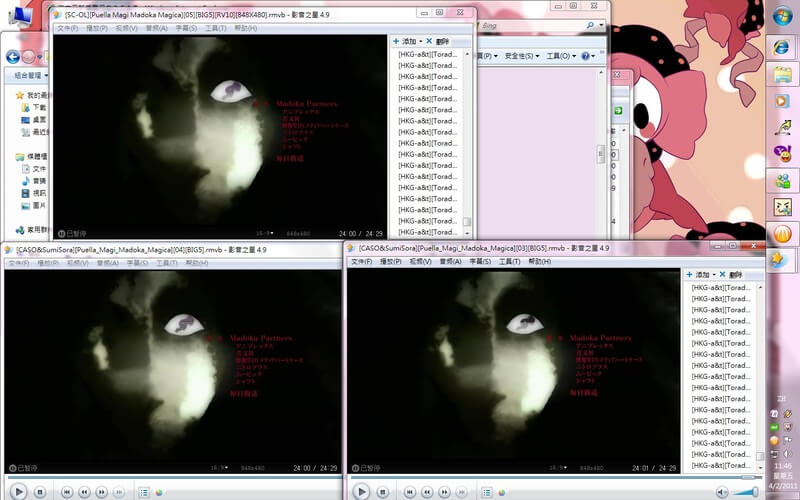Mute audio using bottom-right speaker icon
This screenshot has width=800, height=500.
[x=722, y=492]
